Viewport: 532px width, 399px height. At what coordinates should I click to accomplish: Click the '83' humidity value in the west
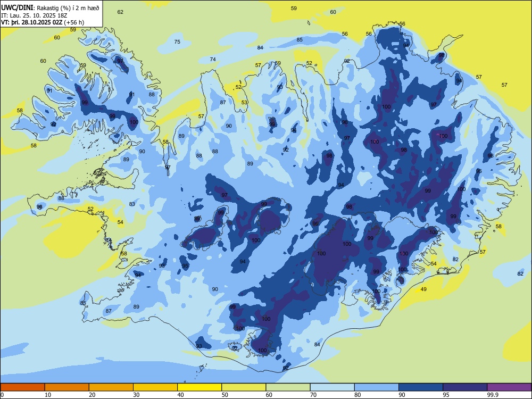(132, 204)
